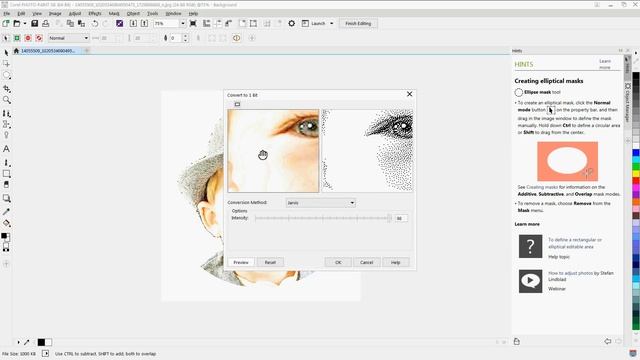The height and width of the screenshot is (360, 640).
Task: Confirm the conversion with OK
Action: (x=338, y=262)
